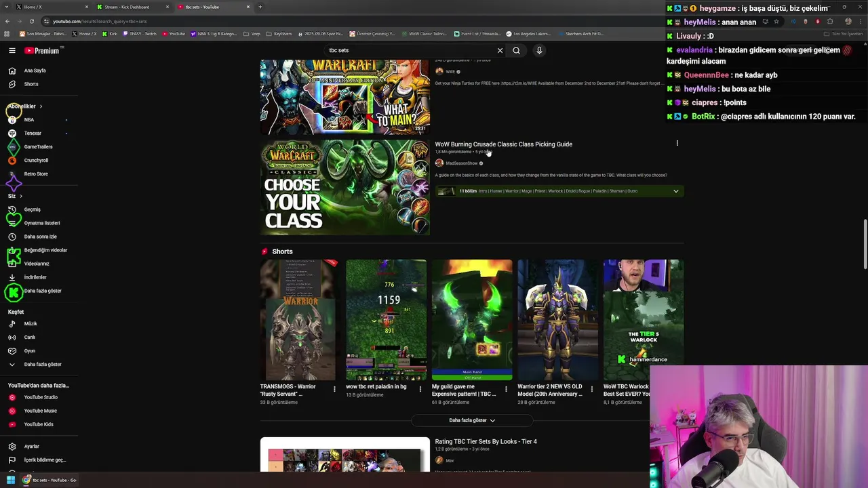The width and height of the screenshot is (868, 488).
Task: Click the browser reload button
Action: click(x=31, y=21)
